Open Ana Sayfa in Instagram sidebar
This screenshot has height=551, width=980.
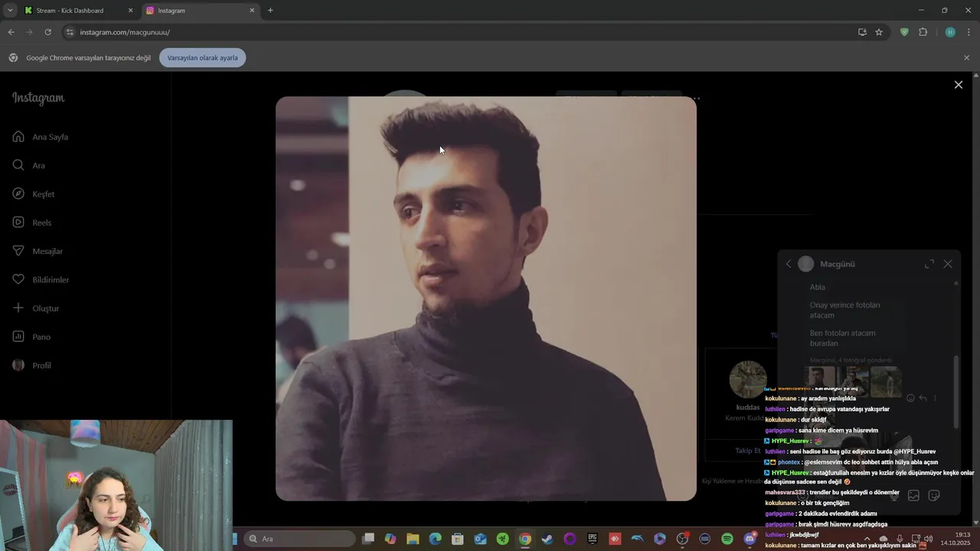[41, 137]
